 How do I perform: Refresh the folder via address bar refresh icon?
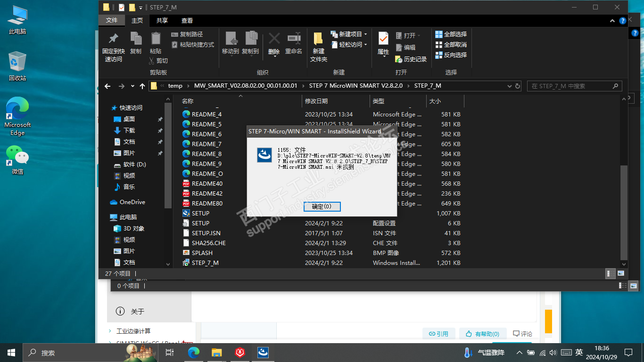[518, 86]
